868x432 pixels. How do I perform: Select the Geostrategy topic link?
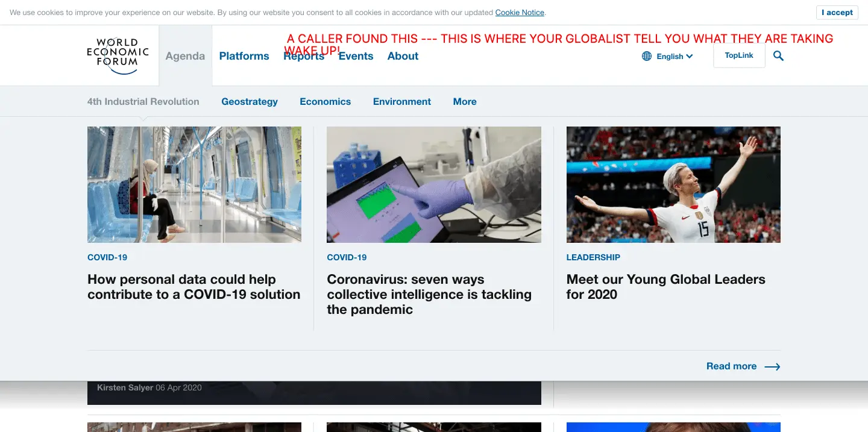tap(250, 102)
